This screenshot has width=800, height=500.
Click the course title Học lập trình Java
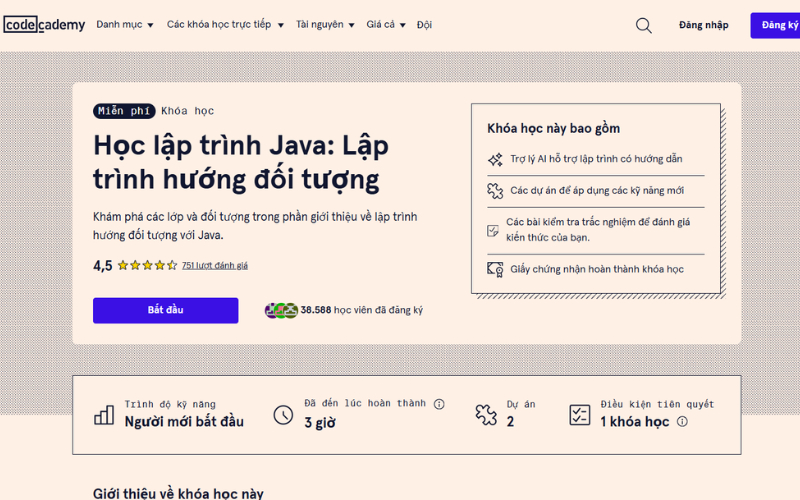point(241,162)
